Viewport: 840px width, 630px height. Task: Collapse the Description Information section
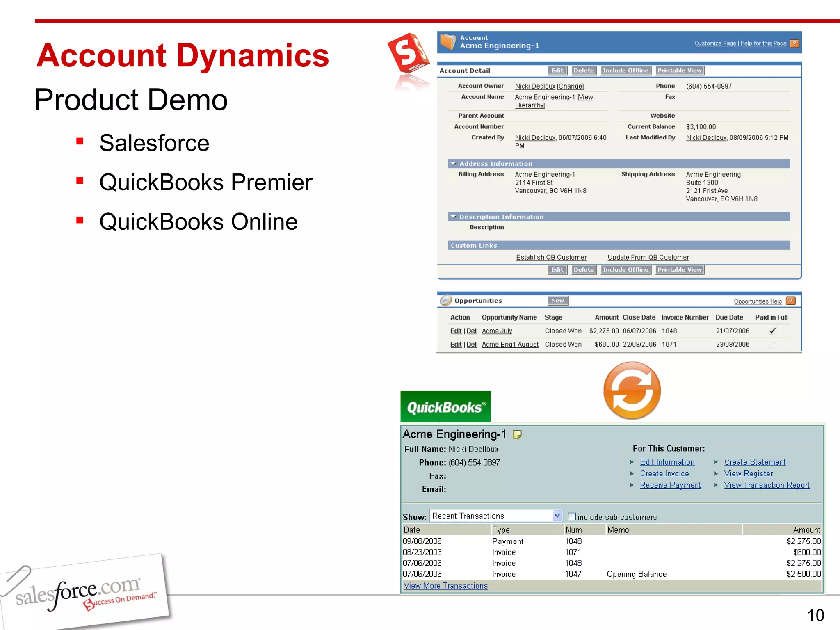[453, 217]
